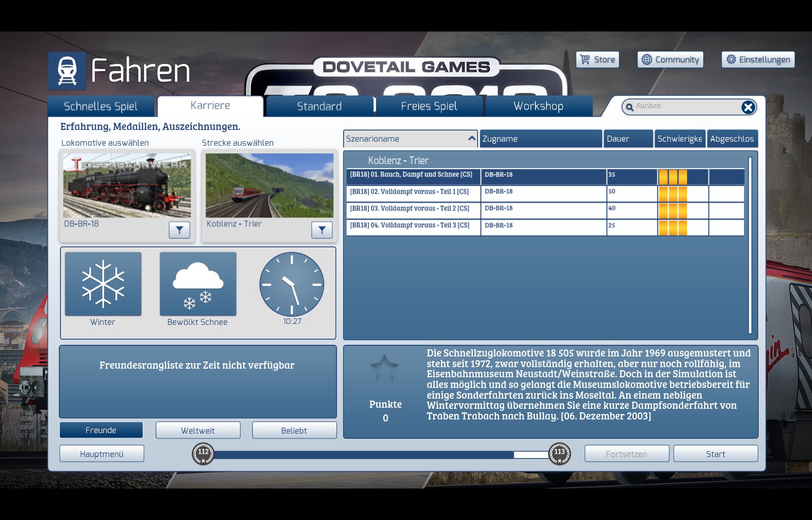Show the Weltweit leaderboard
812x520 pixels.
point(198,430)
